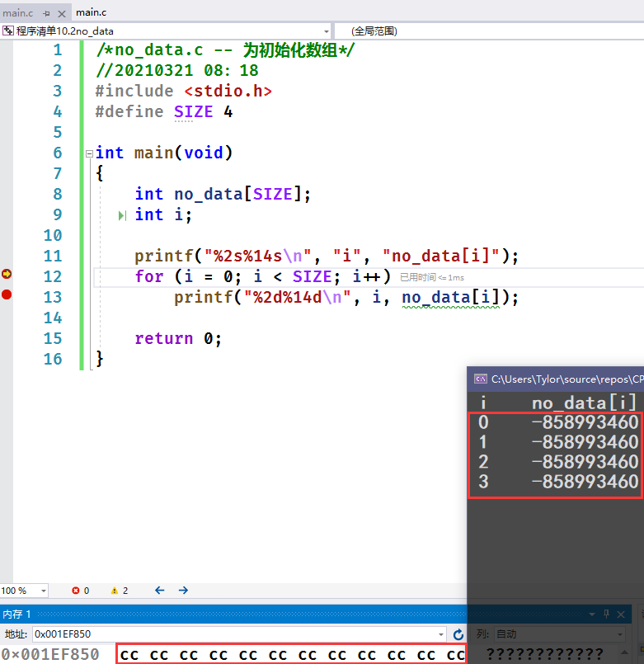Click the error count indicator showing 0

[81, 591]
